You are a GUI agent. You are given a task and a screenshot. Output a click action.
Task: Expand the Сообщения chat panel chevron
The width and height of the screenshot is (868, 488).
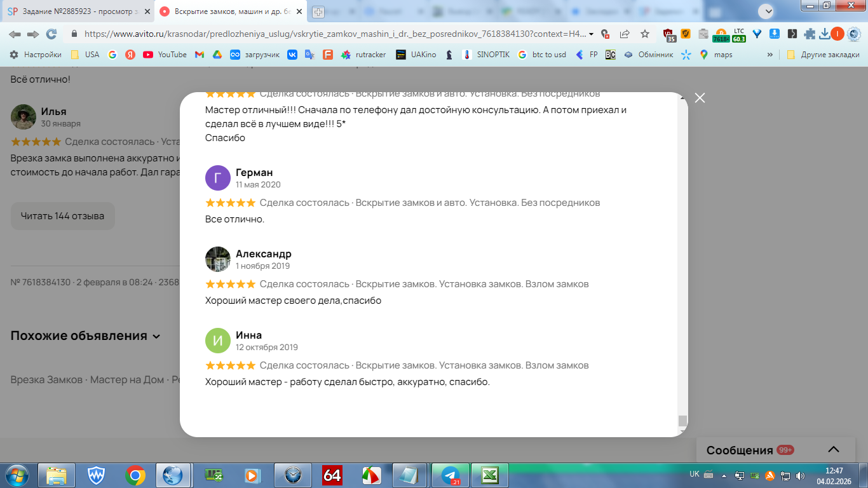tap(834, 449)
